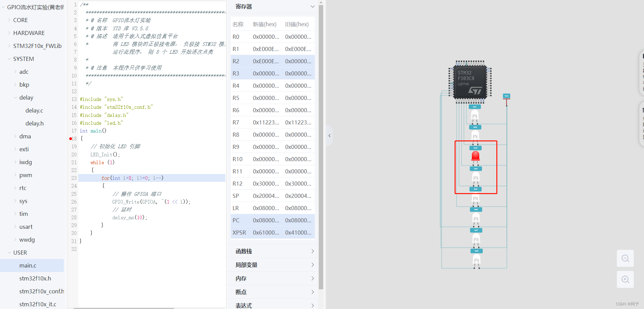Click the lit red LED in circuit
This screenshot has height=309, width=644.
[x=476, y=156]
